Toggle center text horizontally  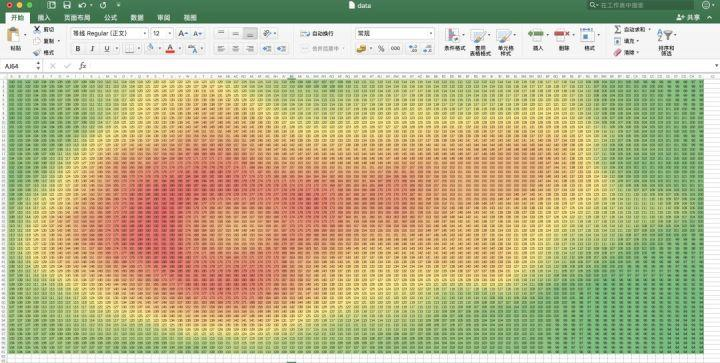pyautogui.click(x=236, y=48)
